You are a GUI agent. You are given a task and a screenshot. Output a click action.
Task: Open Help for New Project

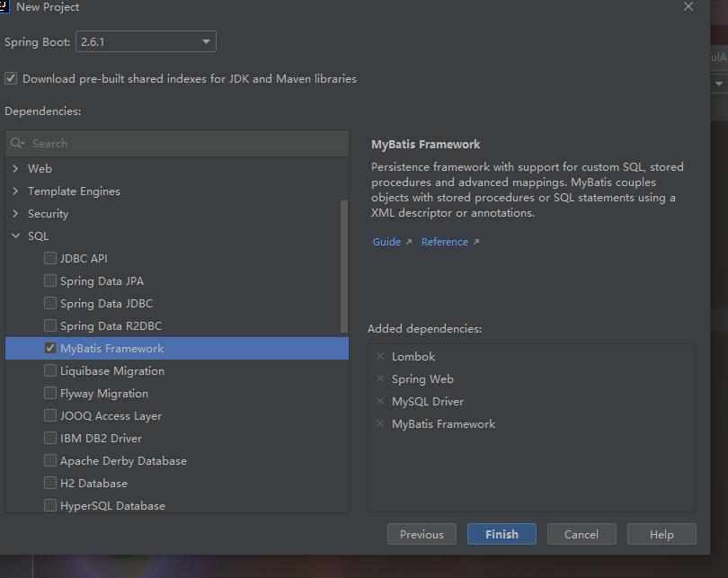pos(661,534)
